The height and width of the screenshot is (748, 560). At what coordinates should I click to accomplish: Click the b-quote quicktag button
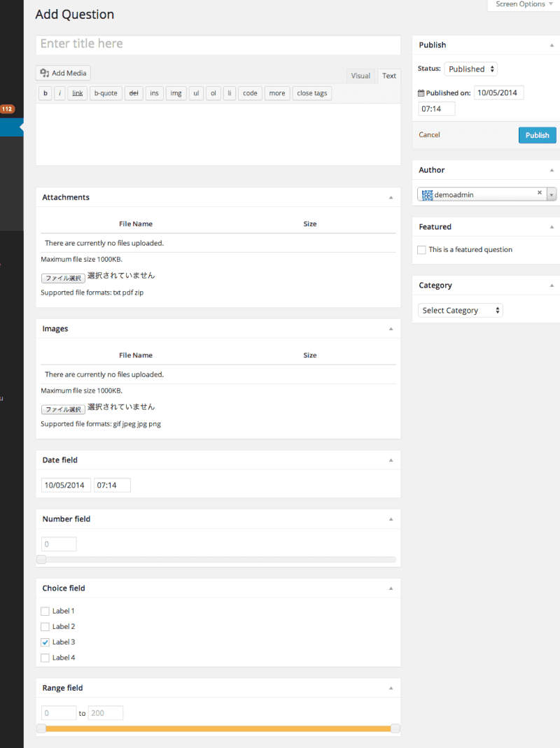pos(106,93)
